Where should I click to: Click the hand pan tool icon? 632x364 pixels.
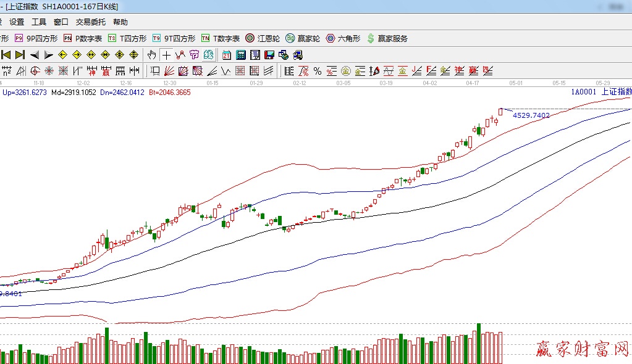(152, 54)
